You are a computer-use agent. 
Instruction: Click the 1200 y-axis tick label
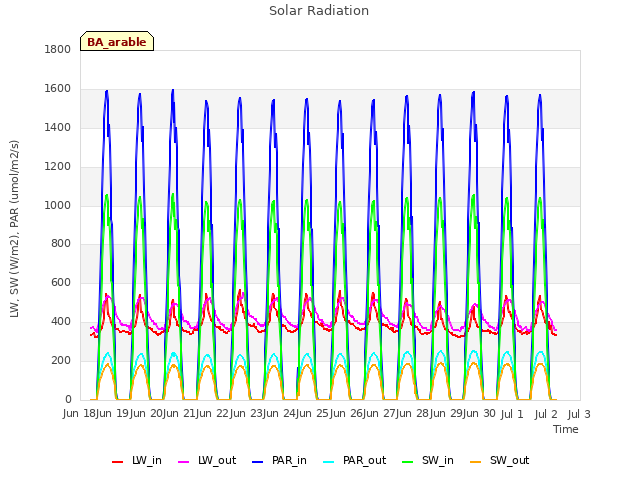point(58,167)
